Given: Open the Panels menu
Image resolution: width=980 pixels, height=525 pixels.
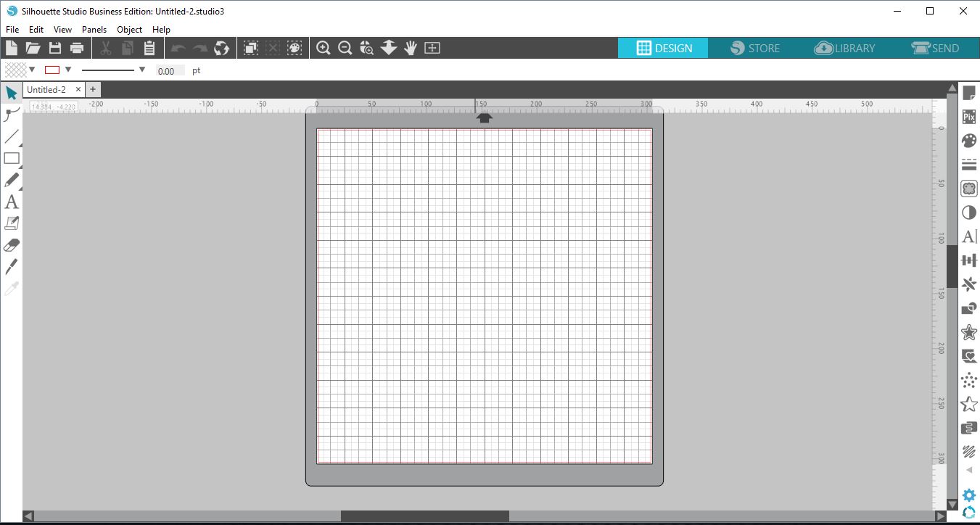Looking at the screenshot, I should [x=94, y=30].
